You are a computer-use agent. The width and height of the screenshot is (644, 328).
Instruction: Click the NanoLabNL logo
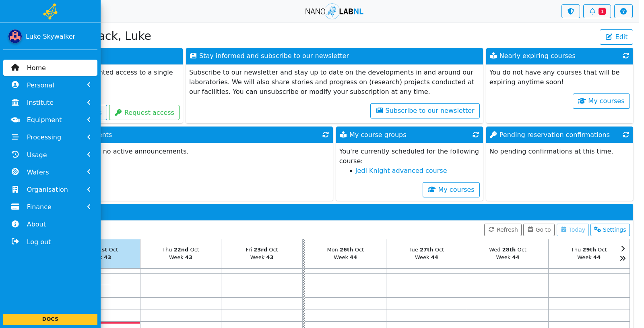tap(334, 11)
